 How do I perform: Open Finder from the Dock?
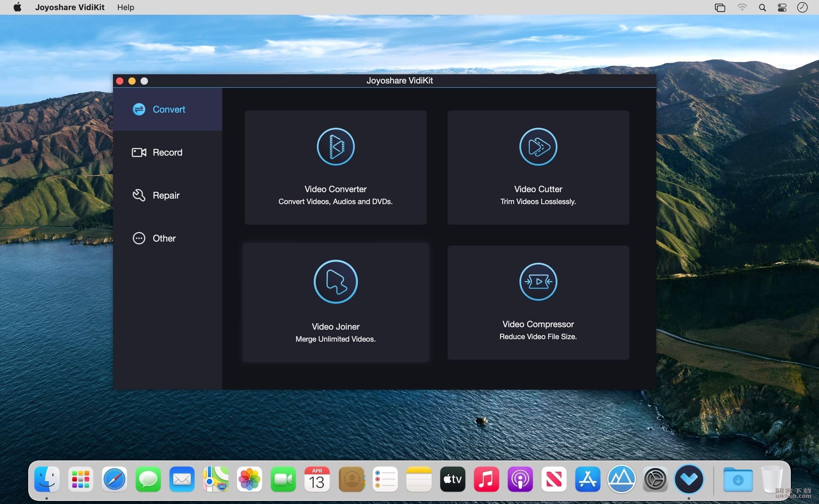pos(47,479)
